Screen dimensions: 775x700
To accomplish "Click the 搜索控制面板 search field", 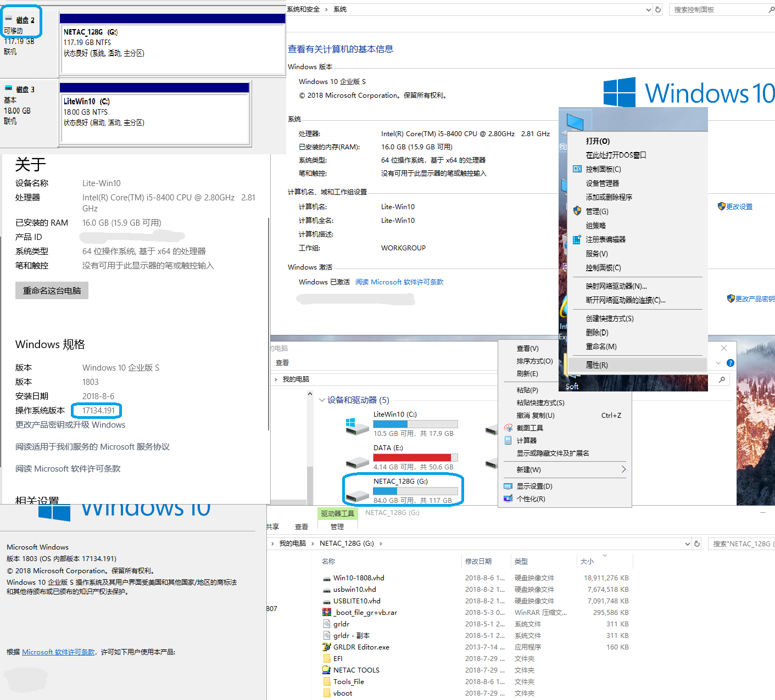I will tap(722, 9).
